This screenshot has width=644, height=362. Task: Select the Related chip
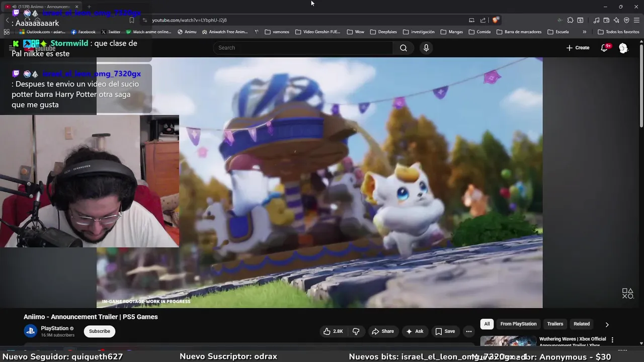582,324
